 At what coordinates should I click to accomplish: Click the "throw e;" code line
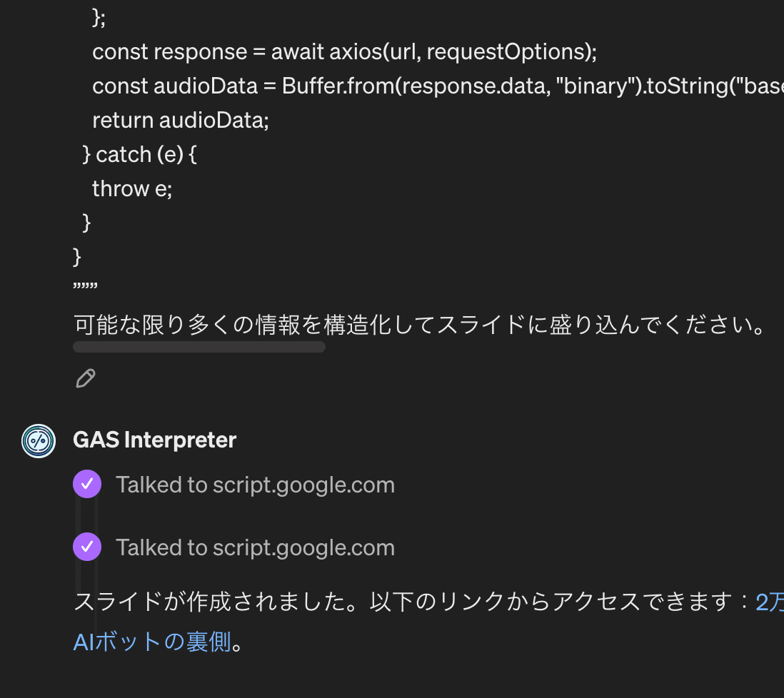tap(132, 188)
